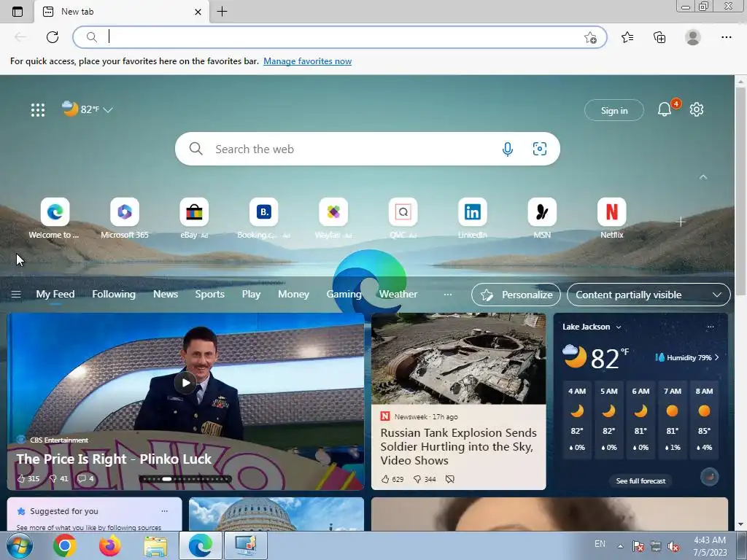Screen dimensions: 747x560
Task: Open the eBay quick link tile
Action: pyautogui.click(x=194, y=219)
